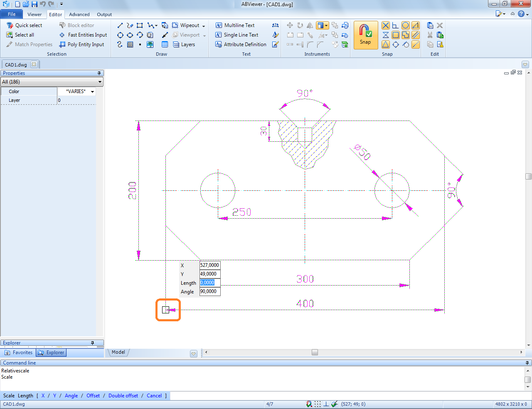This screenshot has width=532, height=409.
Task: Select the Line drawing tool
Action: pyautogui.click(x=120, y=25)
